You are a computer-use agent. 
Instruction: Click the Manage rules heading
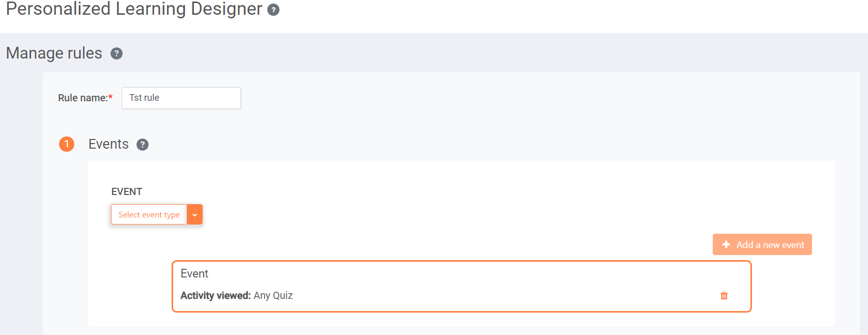(x=54, y=53)
